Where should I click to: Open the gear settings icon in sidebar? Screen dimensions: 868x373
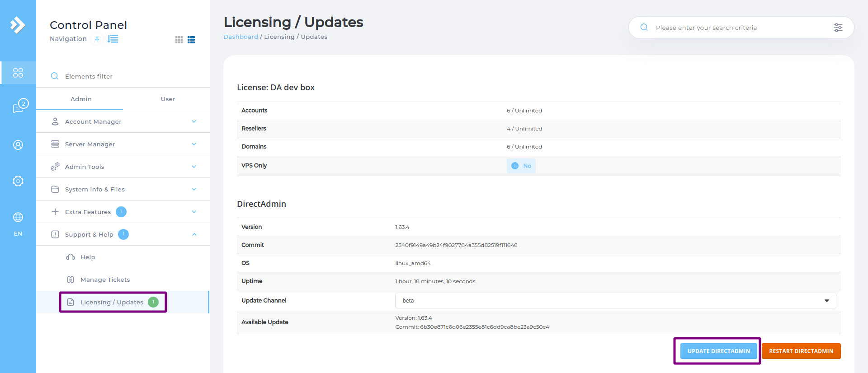18,181
